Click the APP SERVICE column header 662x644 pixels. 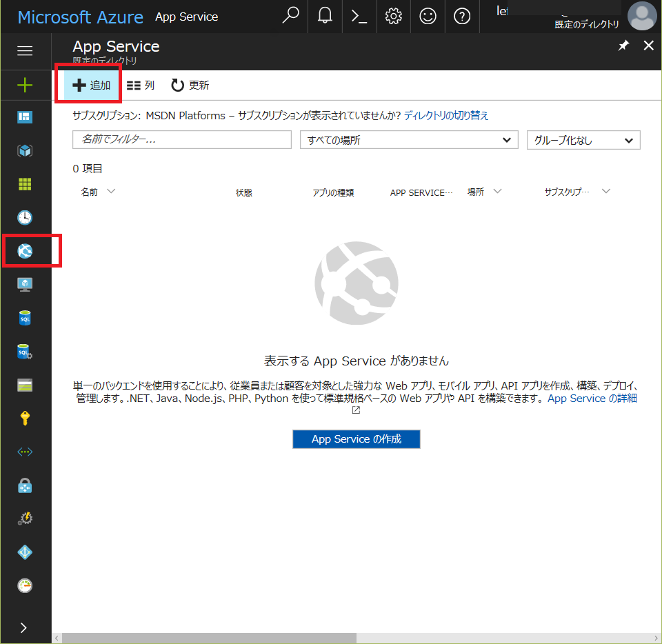421,193
